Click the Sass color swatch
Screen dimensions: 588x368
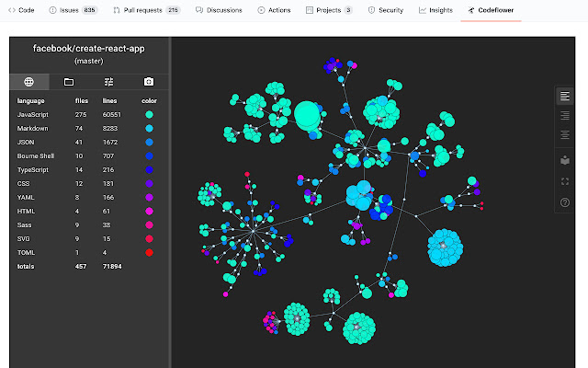149,224
